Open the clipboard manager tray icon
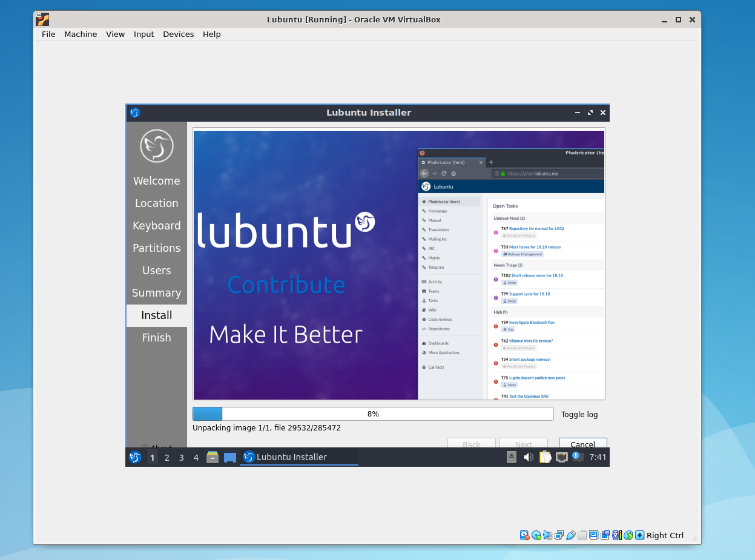 (x=546, y=457)
